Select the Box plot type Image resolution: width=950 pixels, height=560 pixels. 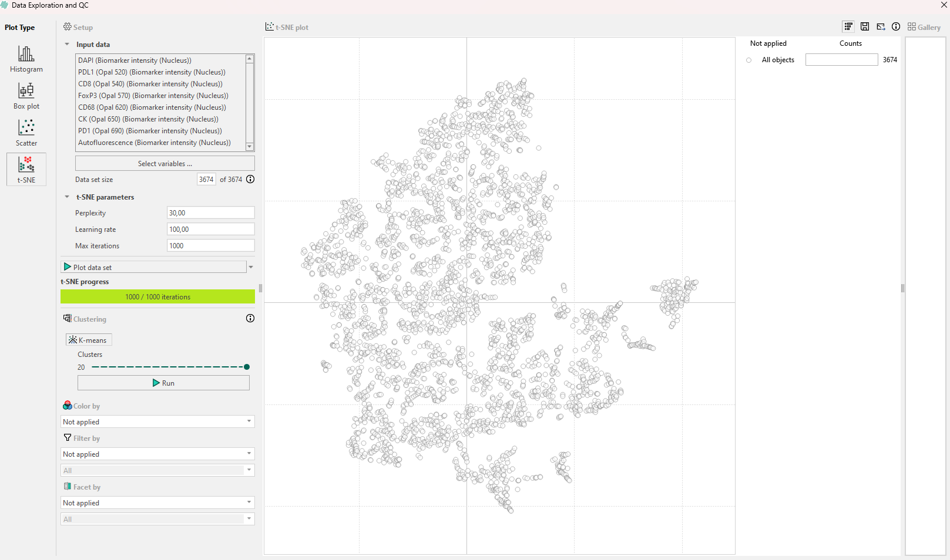coord(26,96)
